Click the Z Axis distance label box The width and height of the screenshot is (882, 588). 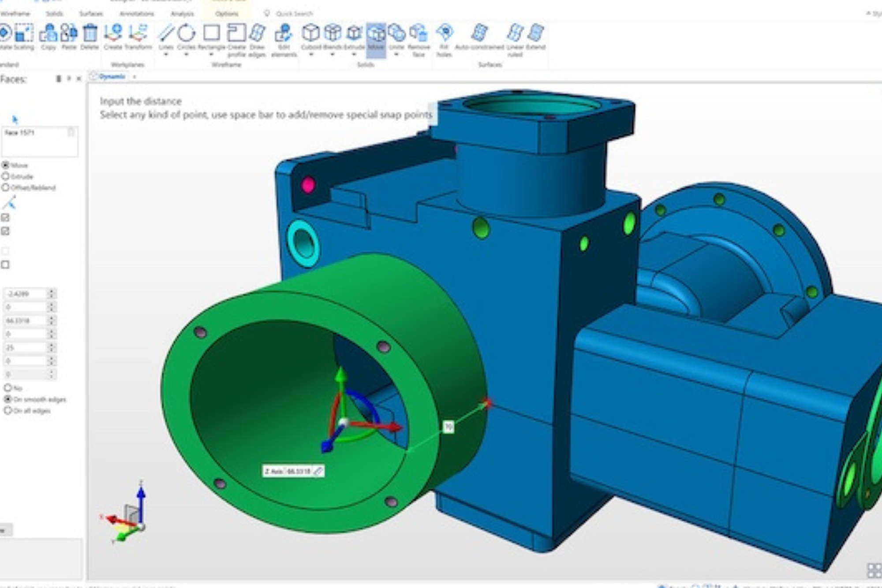click(x=293, y=471)
